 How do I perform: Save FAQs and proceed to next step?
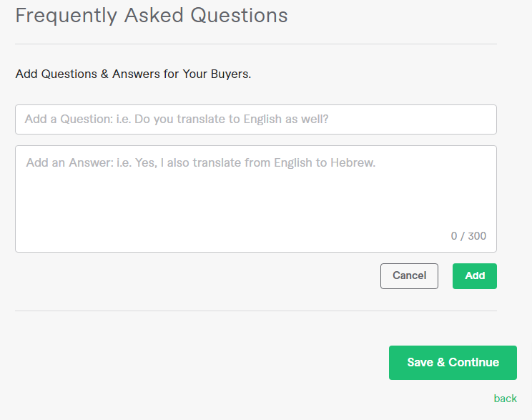coord(453,363)
